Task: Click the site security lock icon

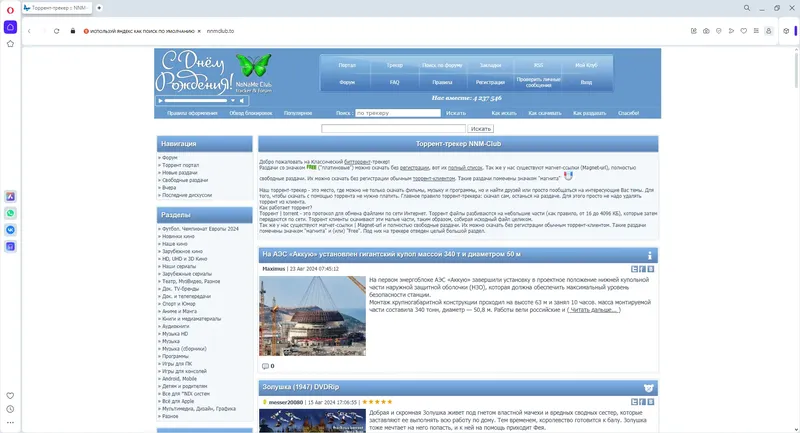Action: 73,31
